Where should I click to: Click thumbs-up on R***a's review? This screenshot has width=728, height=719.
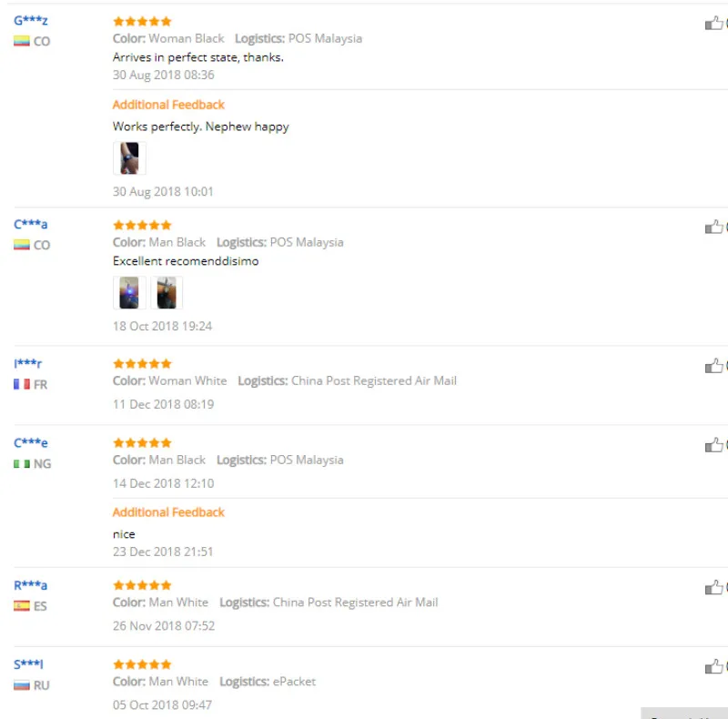pyautogui.click(x=713, y=588)
